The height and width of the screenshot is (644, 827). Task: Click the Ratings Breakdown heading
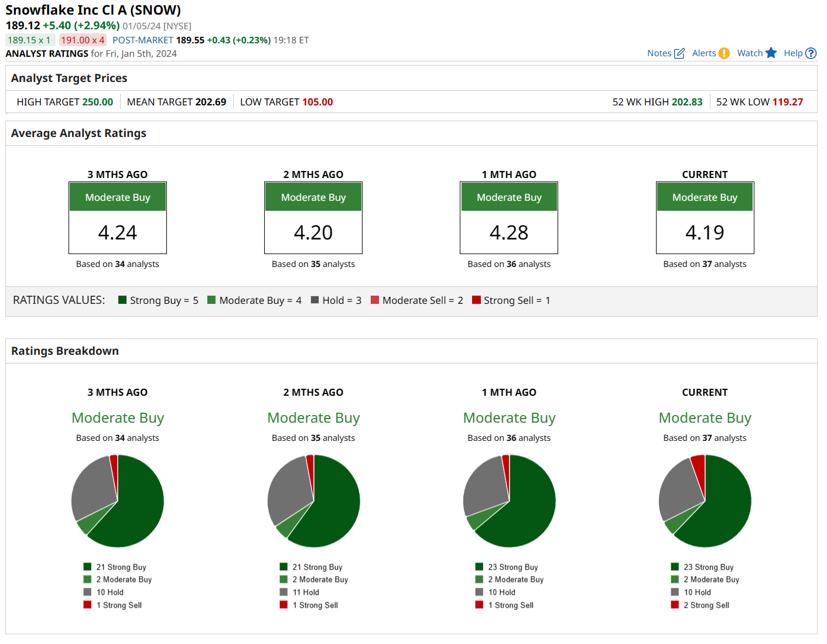65,351
